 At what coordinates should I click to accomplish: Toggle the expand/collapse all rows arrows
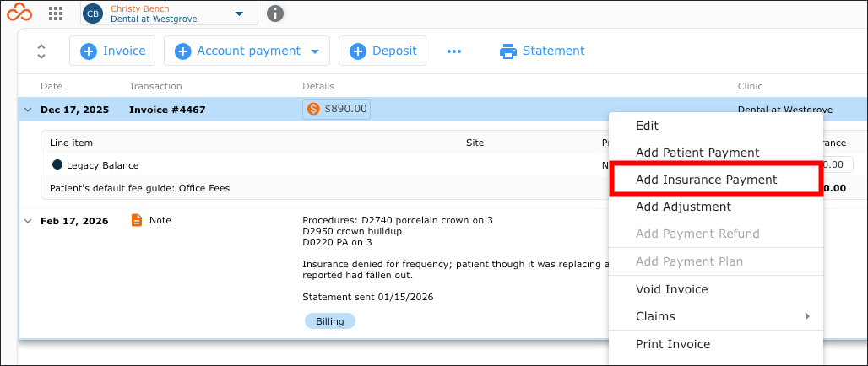coord(41,51)
